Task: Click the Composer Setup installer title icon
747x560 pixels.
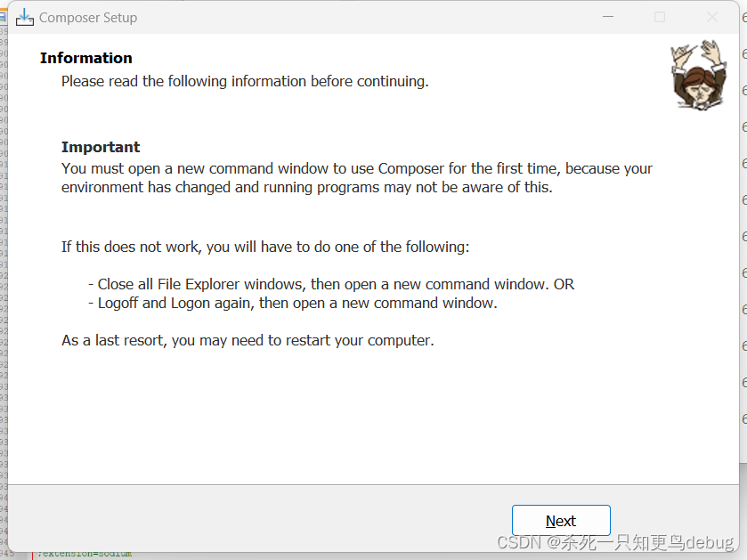Action: click(25, 17)
